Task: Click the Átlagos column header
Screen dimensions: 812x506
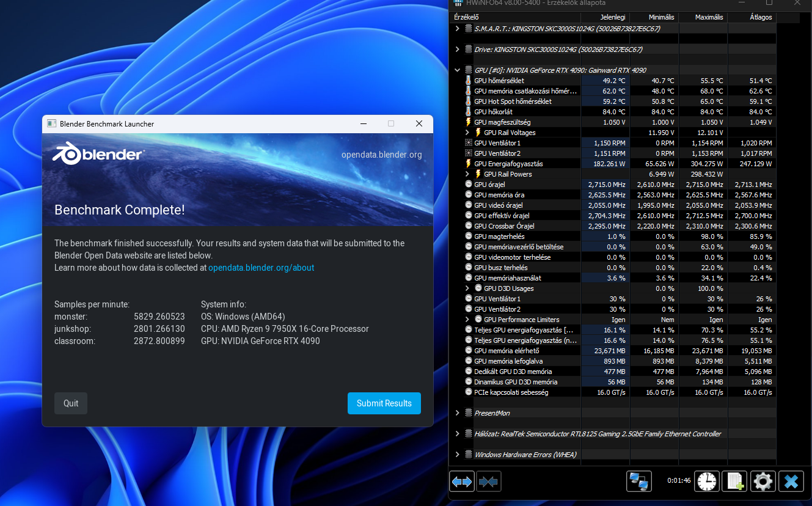Action: click(x=752, y=17)
